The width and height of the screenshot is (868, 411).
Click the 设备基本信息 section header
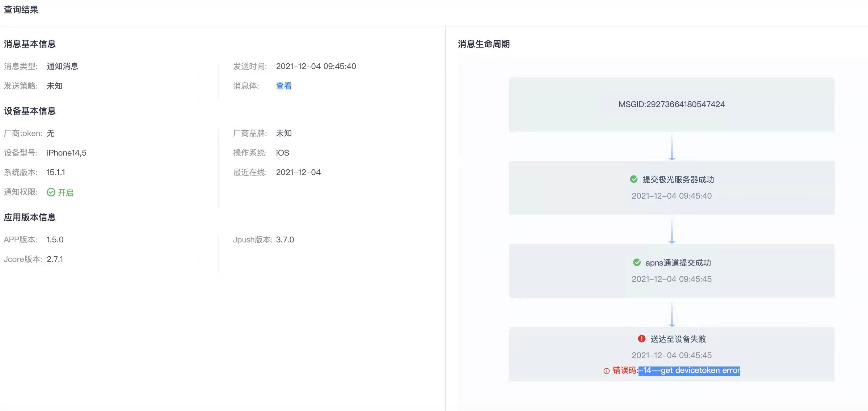(30, 111)
